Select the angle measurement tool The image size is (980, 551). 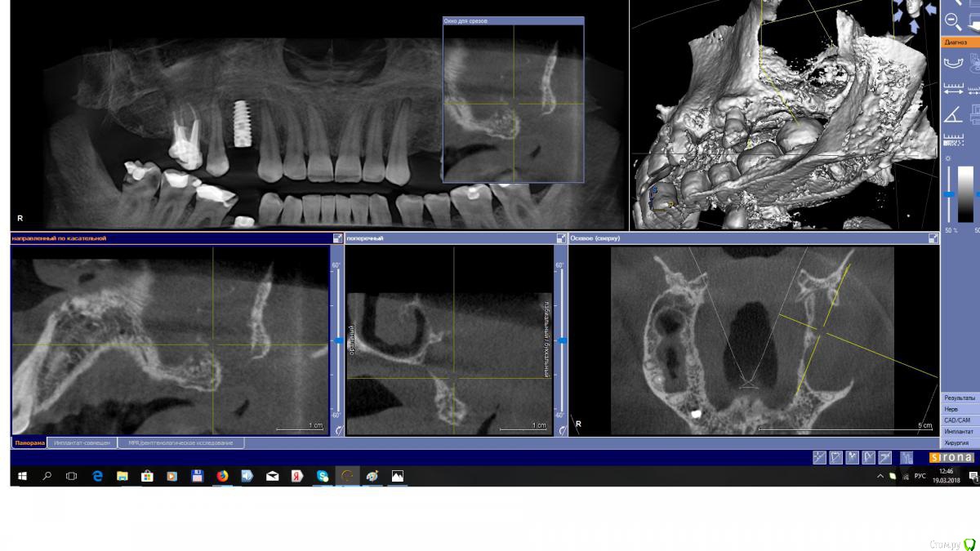click(x=952, y=113)
